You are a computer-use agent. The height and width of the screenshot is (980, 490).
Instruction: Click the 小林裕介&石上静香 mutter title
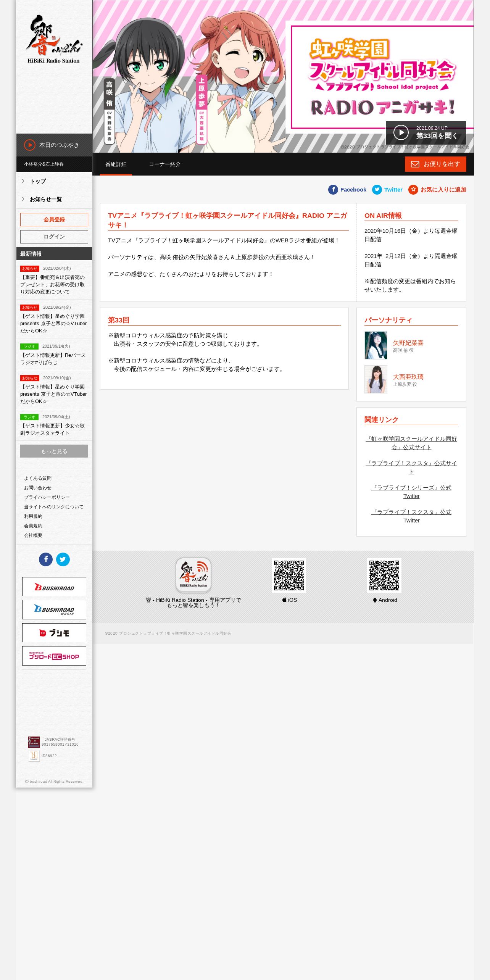[x=44, y=164]
